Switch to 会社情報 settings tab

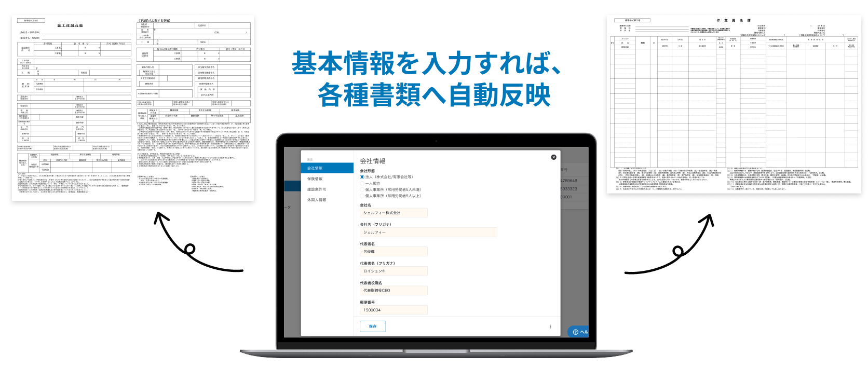[327, 168]
